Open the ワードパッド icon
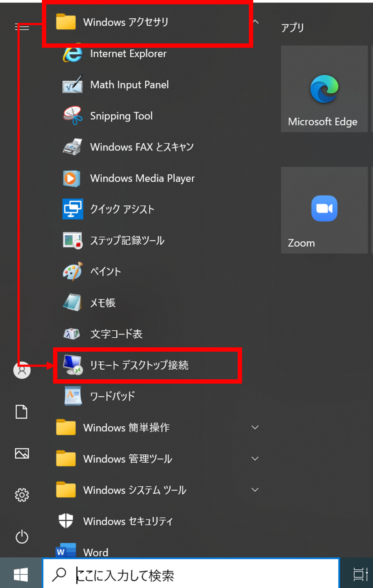Image resolution: width=373 pixels, height=588 pixels. (73, 396)
